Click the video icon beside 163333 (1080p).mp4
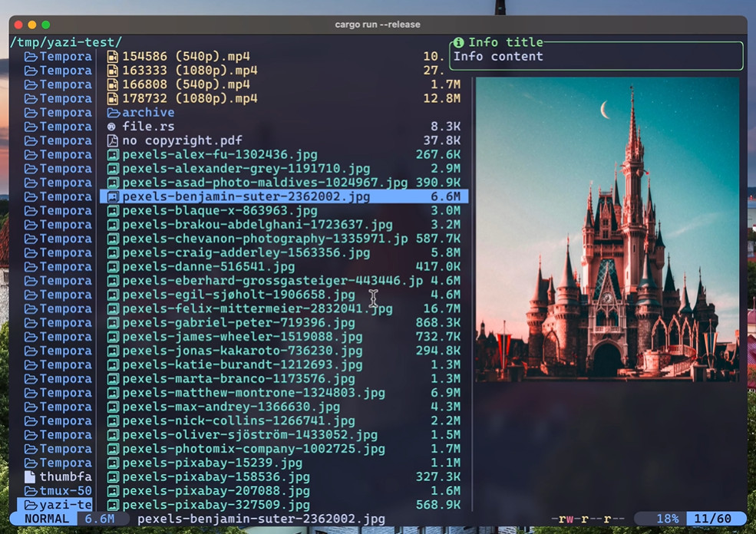The width and height of the screenshot is (756, 534). tap(112, 71)
